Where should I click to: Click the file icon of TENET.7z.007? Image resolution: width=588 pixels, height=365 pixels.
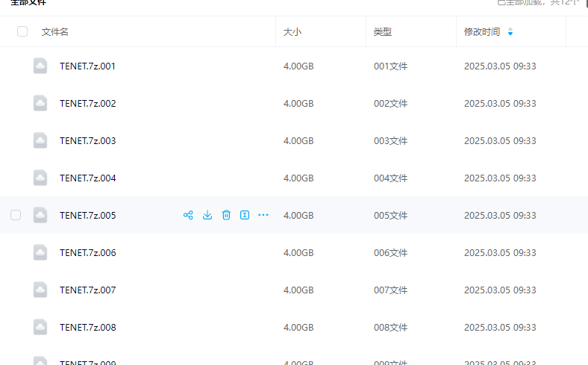(40, 290)
